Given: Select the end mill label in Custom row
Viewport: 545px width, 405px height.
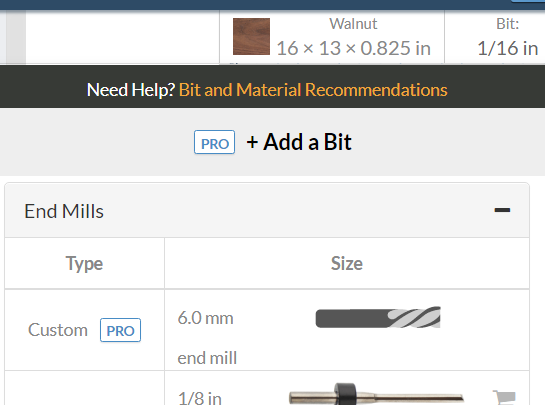Looking at the screenshot, I should [x=207, y=358].
